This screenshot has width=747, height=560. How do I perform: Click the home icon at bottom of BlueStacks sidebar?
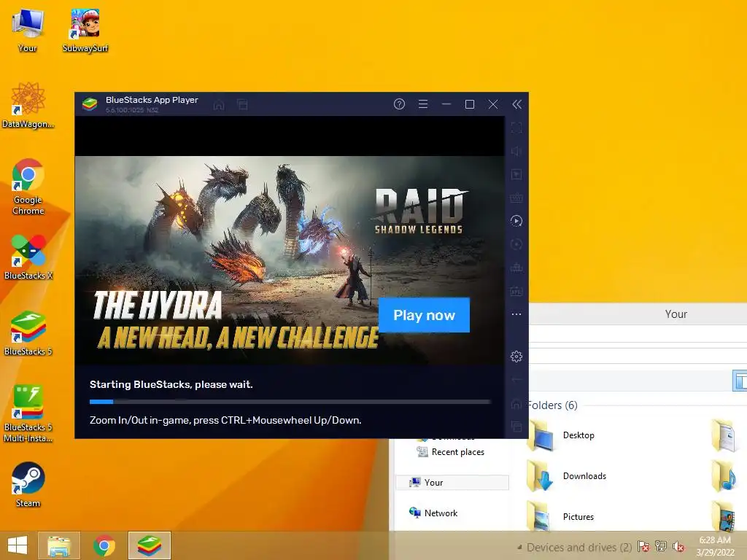tap(516, 404)
